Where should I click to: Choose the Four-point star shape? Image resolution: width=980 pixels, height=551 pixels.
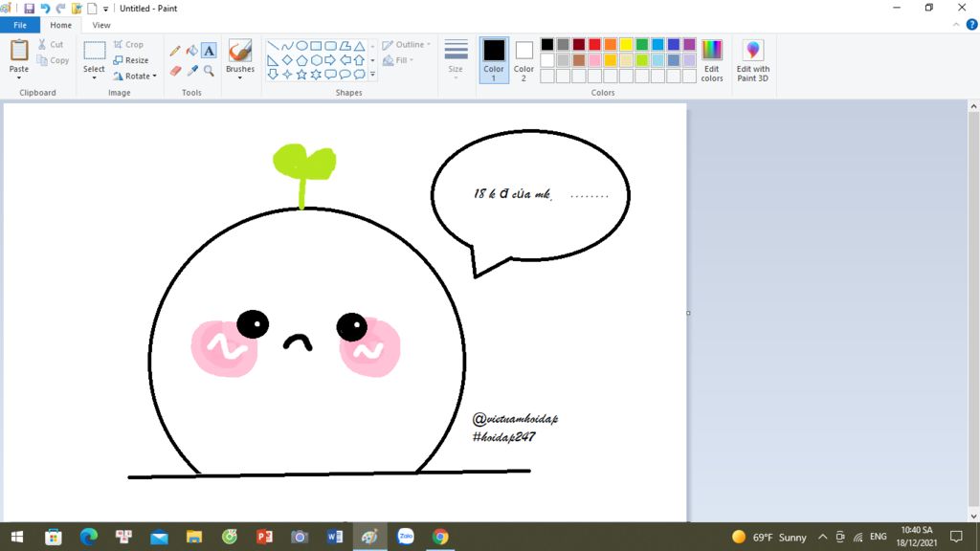coord(287,75)
